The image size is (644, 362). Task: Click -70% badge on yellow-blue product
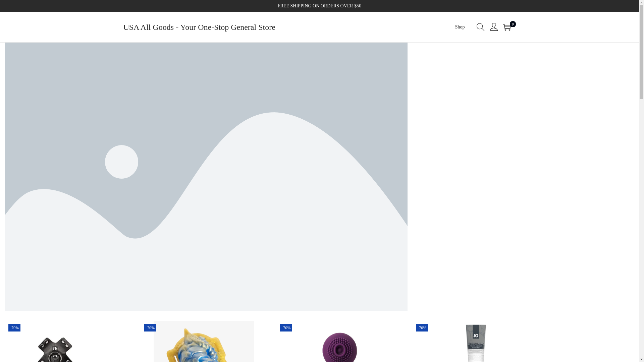tap(150, 328)
